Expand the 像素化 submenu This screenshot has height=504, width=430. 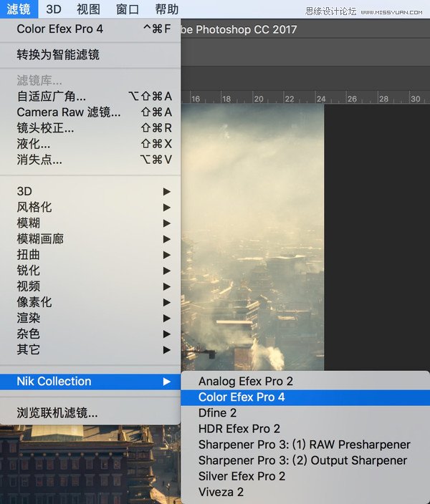90,302
